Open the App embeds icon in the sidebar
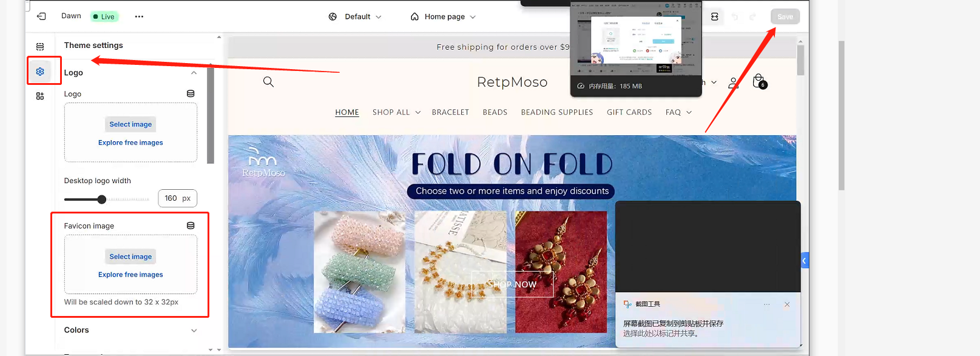Image resolution: width=980 pixels, height=356 pixels. pyautogui.click(x=40, y=96)
